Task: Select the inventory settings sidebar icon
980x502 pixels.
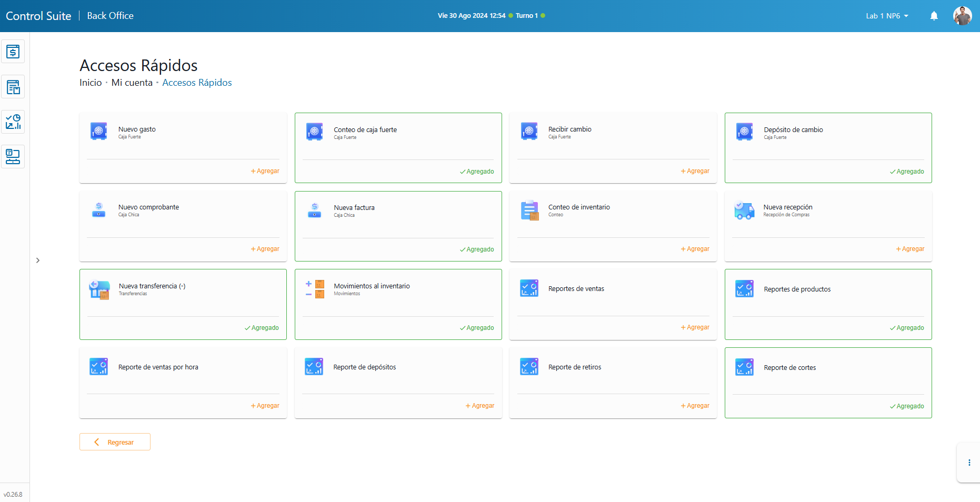Action: (x=13, y=156)
